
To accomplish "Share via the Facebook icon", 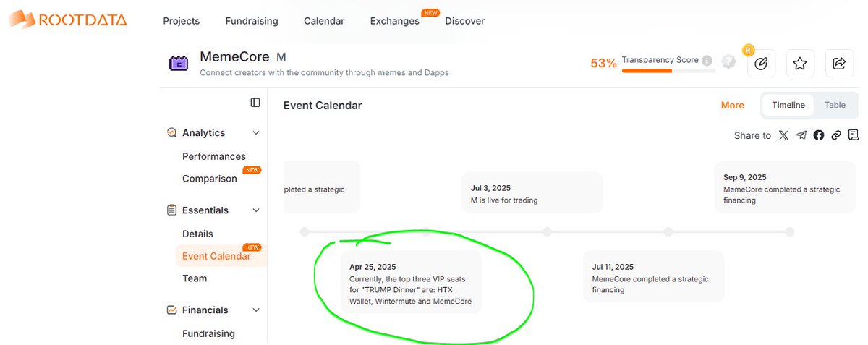I will 819,135.
